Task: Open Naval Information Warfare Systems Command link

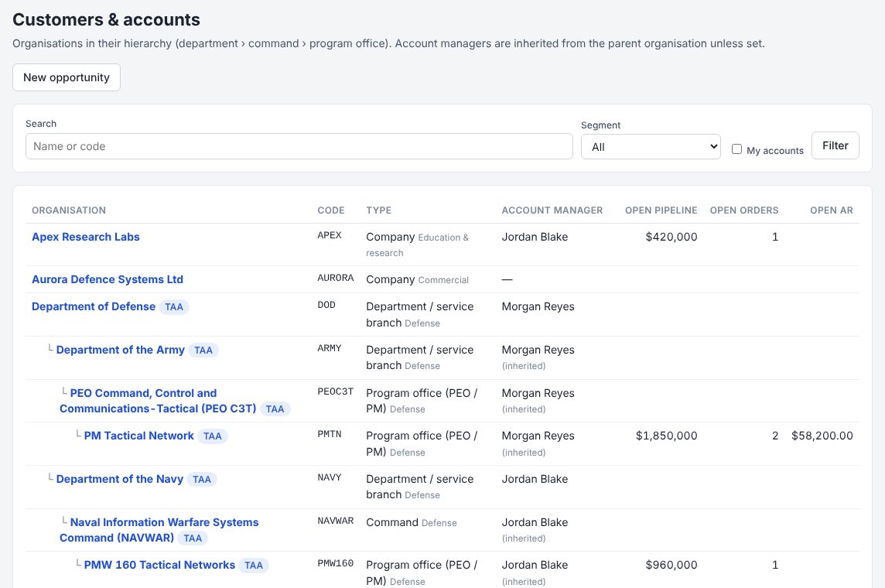Action: [x=159, y=530]
